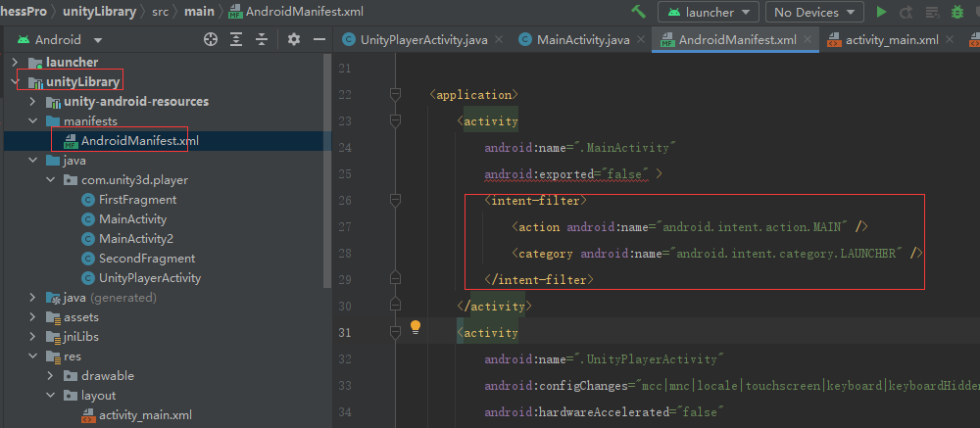Hide the project panel with minus icon
Image resolution: width=980 pixels, height=428 pixels.
click(319, 40)
